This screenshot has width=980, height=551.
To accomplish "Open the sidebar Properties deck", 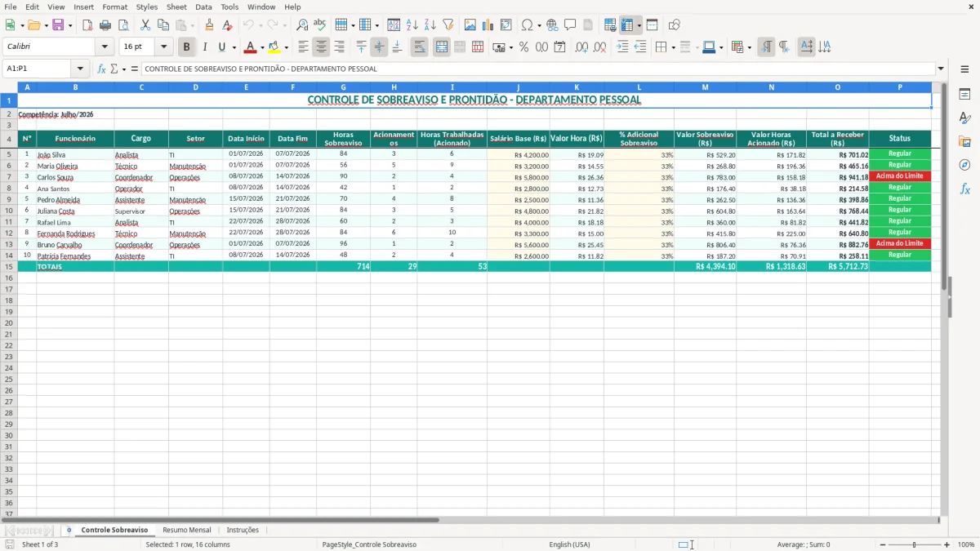I will click(964, 95).
